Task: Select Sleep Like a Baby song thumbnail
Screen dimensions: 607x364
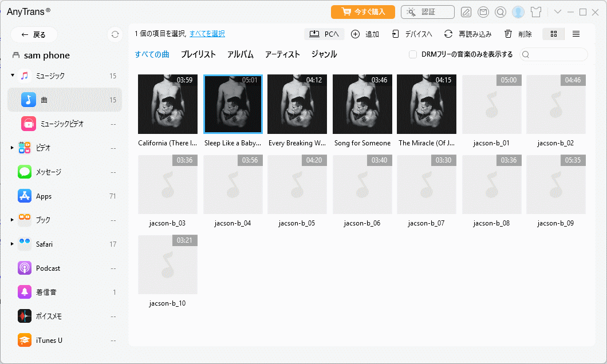Action: [233, 104]
